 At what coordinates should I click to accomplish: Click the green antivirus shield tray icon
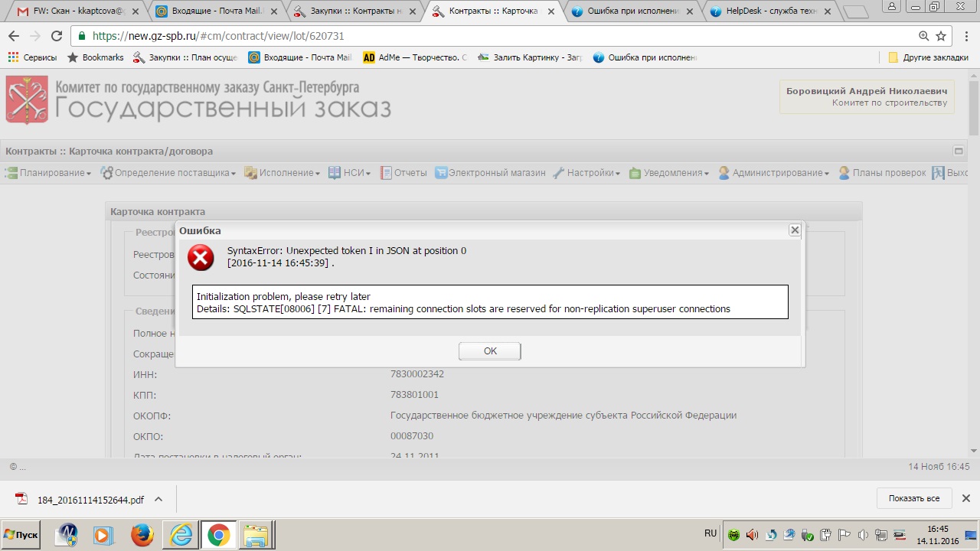tap(734, 535)
